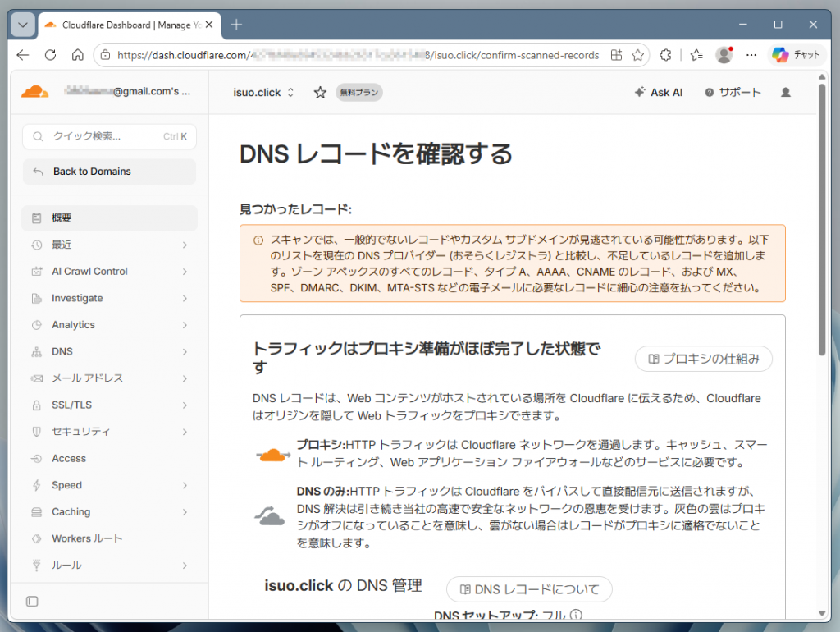Click the DNS レコードを確認する heading

click(x=376, y=154)
